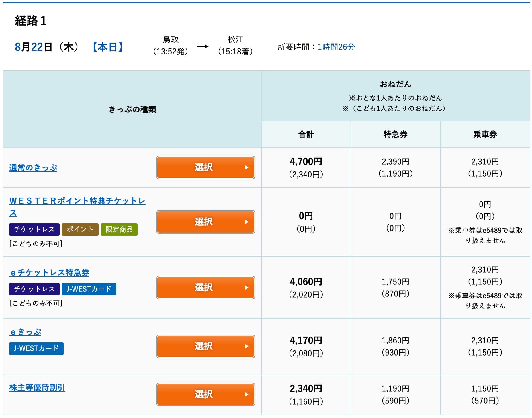Click the 乗車券 column header
The image size is (532, 418).
point(485,134)
